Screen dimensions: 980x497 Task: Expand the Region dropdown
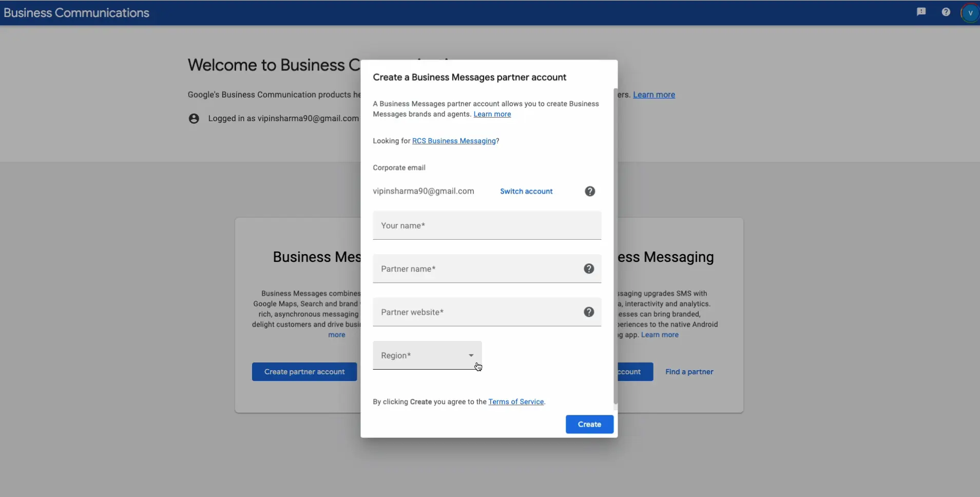[x=427, y=355]
